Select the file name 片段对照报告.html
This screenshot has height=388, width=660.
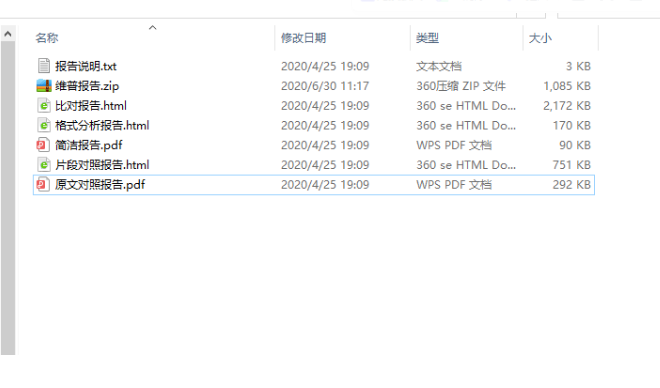click(102, 165)
